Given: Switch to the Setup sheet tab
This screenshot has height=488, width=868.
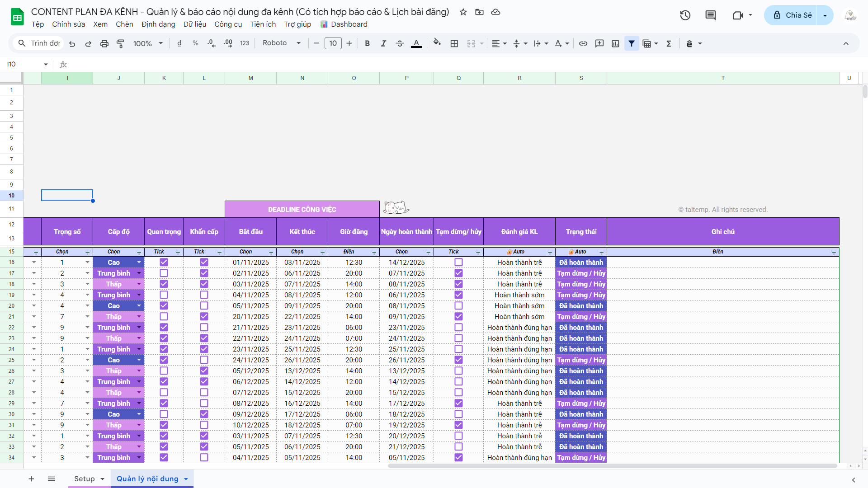Looking at the screenshot, I should [85, 479].
